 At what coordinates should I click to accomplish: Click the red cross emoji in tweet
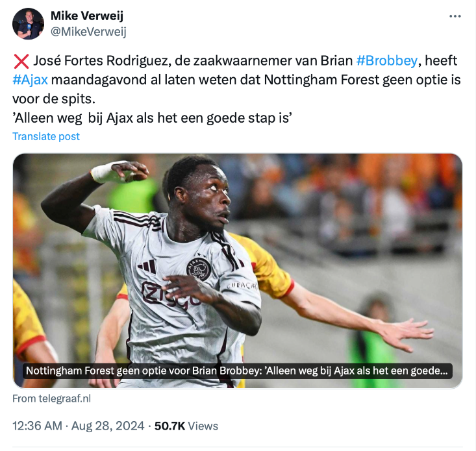21,61
